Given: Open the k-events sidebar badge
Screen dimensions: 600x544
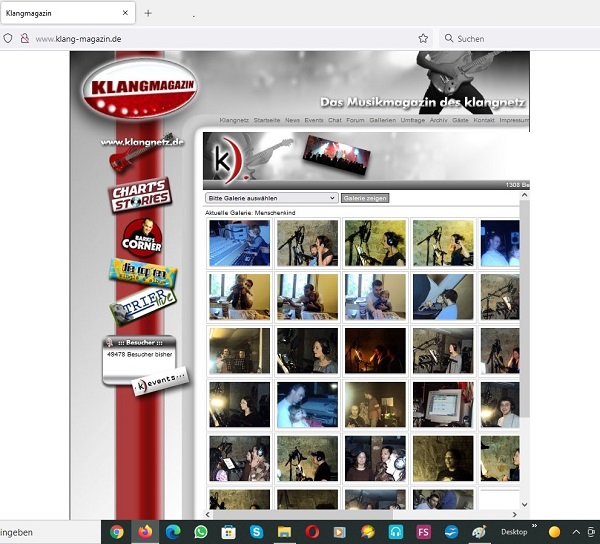Looking at the screenshot, I should click(158, 384).
